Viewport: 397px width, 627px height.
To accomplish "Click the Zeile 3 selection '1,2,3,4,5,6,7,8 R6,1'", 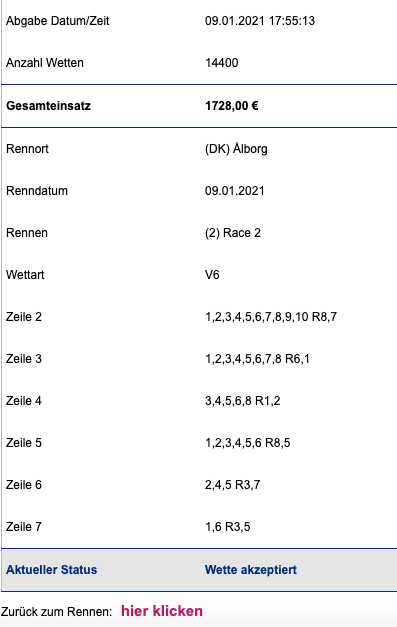I will [257, 359].
